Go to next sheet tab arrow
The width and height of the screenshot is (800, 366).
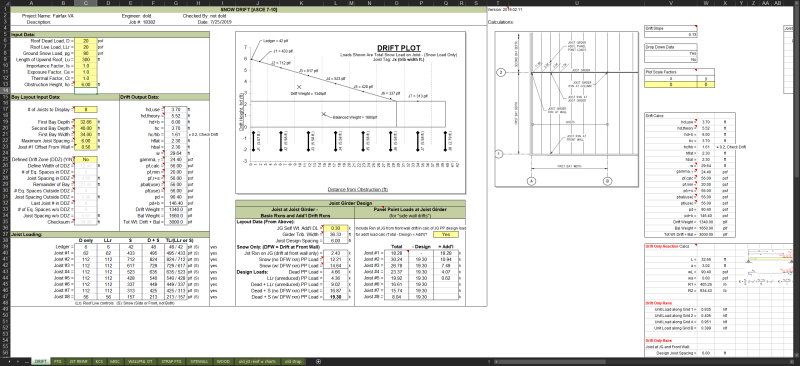point(19,361)
